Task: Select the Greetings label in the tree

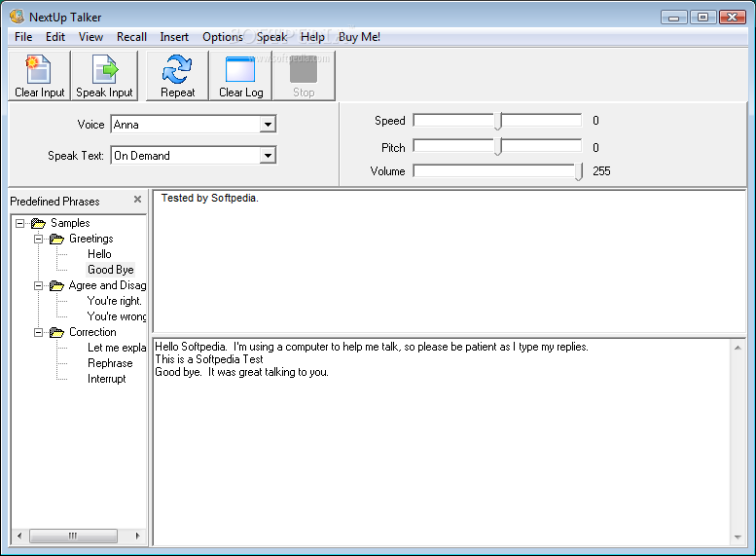Action: tap(91, 239)
